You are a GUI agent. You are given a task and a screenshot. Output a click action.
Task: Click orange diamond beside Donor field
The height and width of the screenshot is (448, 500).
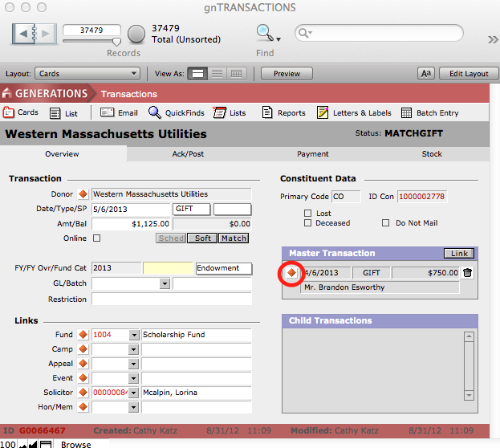(x=83, y=194)
